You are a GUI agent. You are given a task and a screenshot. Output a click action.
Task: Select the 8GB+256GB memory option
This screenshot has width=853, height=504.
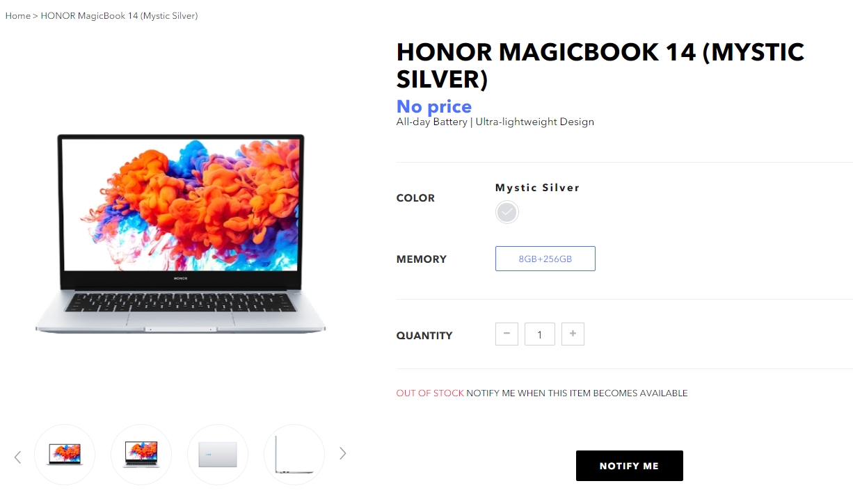click(x=545, y=259)
